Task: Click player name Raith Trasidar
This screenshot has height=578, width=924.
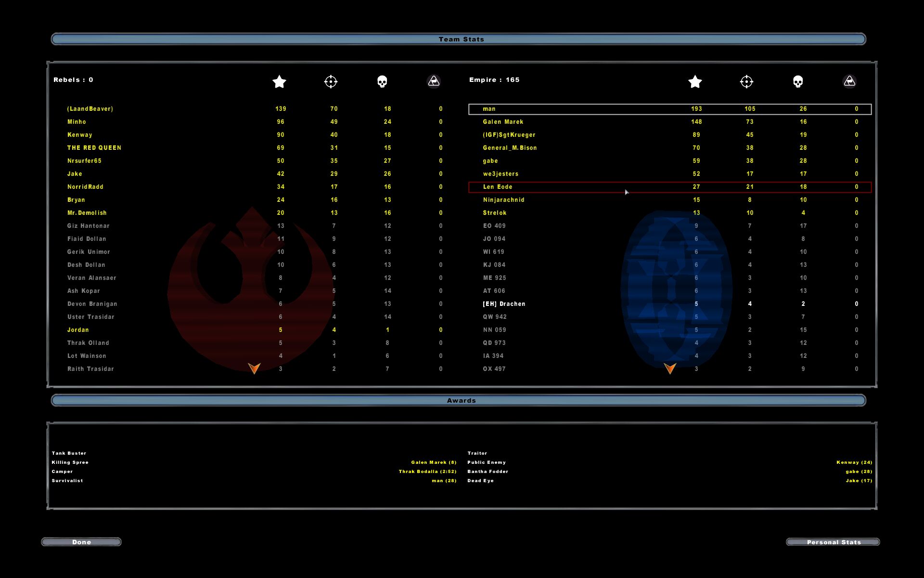Action: click(90, 369)
